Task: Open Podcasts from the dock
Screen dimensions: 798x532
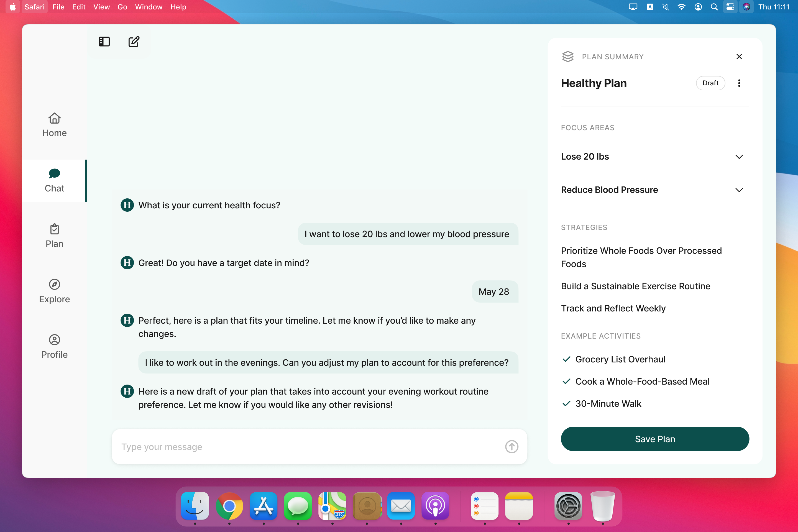Action: (x=435, y=506)
